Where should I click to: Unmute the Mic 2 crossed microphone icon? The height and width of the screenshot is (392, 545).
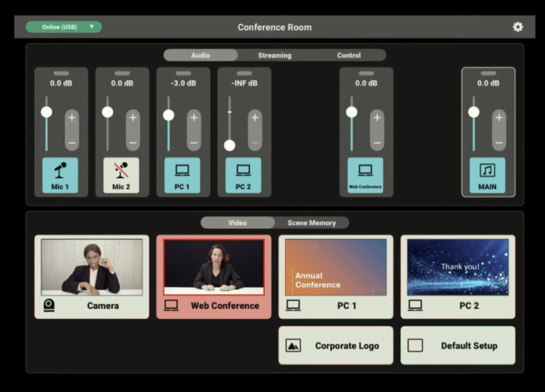(x=121, y=170)
